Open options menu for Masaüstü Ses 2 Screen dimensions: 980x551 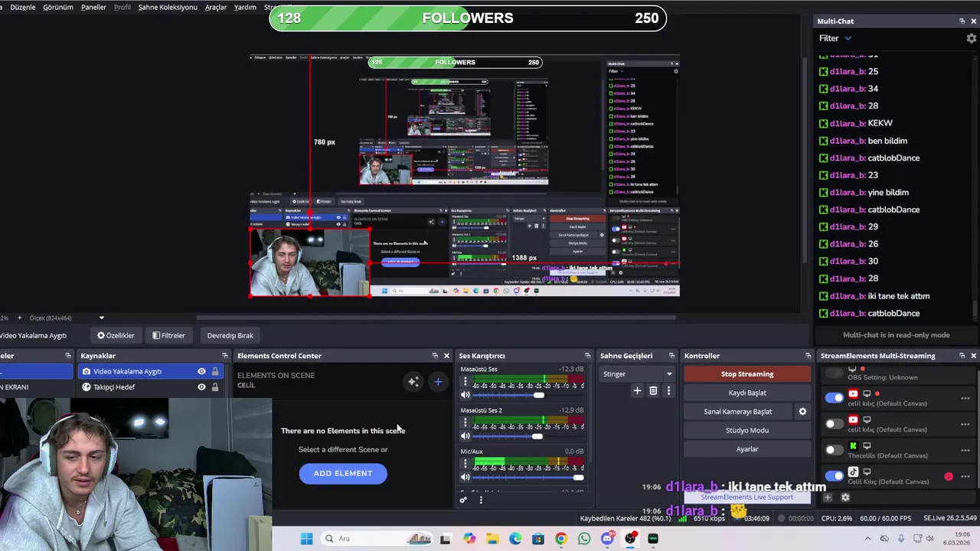[465, 422]
